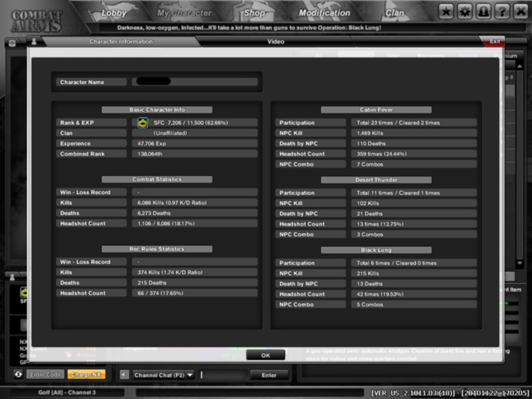Click the Rank & EXP label
Viewport: 532px width, 399px height.
click(x=77, y=123)
